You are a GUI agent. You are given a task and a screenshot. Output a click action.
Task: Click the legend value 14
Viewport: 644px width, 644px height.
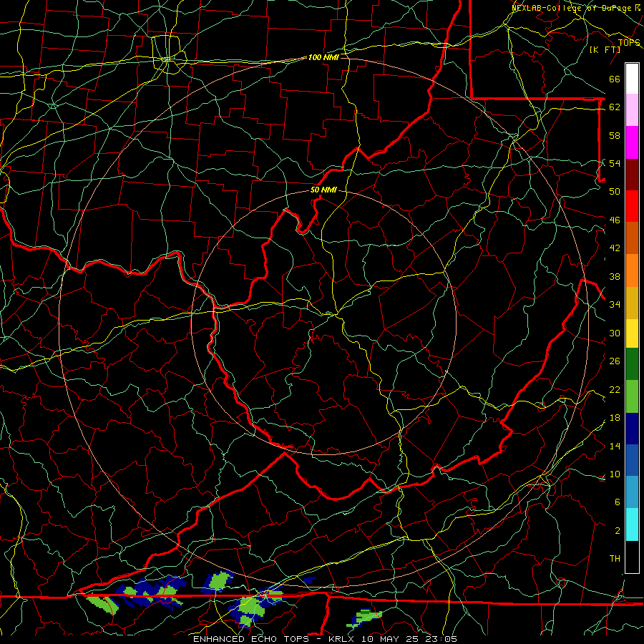[x=615, y=446]
